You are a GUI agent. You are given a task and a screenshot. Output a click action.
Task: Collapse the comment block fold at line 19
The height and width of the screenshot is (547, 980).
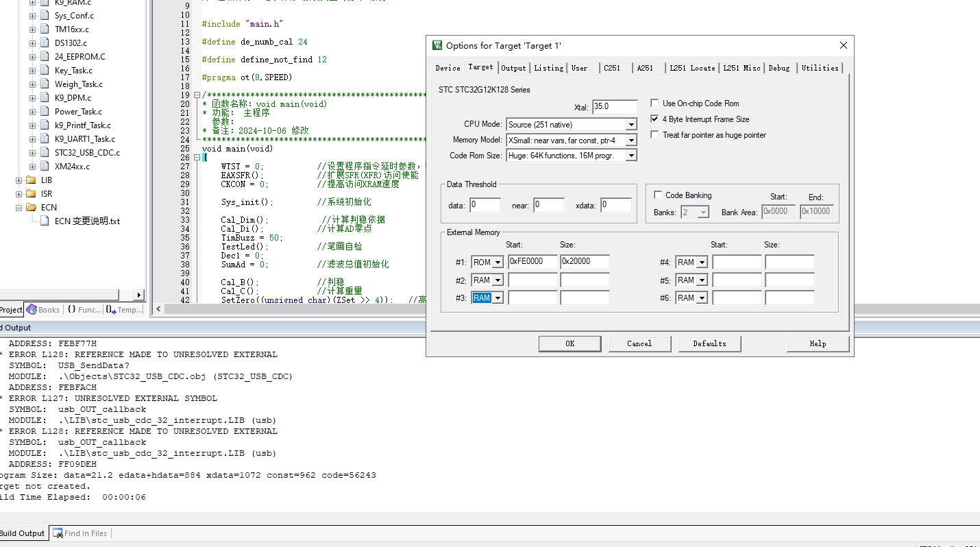[x=197, y=95]
